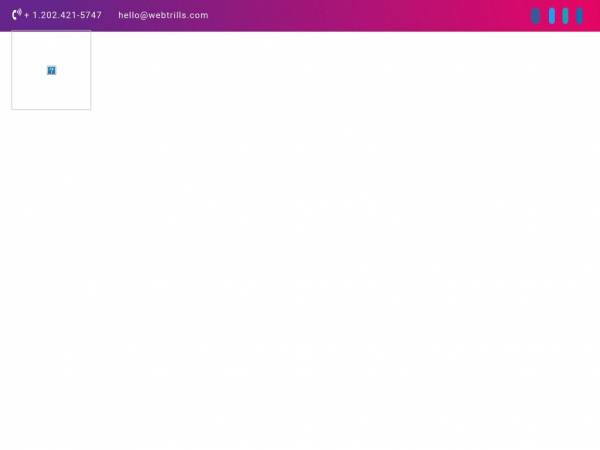Image resolution: width=600 pixels, height=450 pixels.
Task: Click the plus sign before phone number
Action: click(x=27, y=16)
